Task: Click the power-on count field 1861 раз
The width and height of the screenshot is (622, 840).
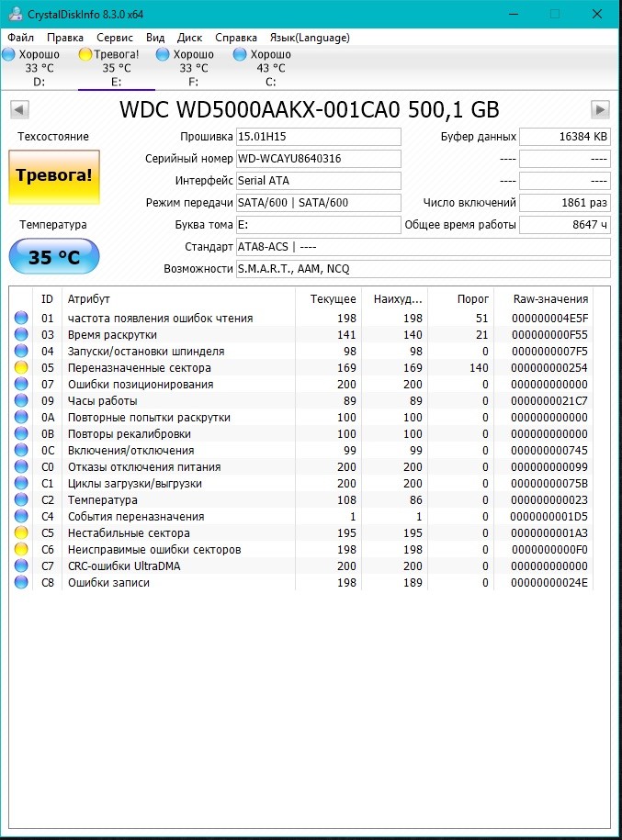Action: [565, 203]
